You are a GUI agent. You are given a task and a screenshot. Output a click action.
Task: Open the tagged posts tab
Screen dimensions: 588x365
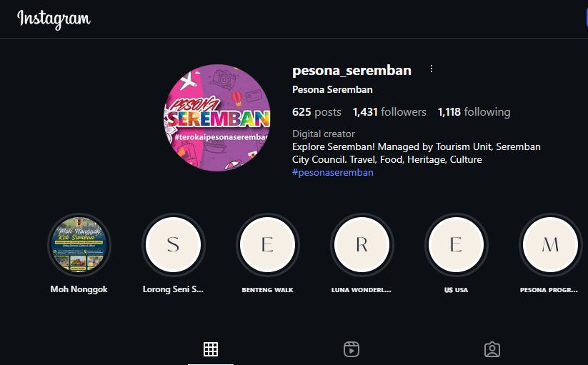(492, 349)
